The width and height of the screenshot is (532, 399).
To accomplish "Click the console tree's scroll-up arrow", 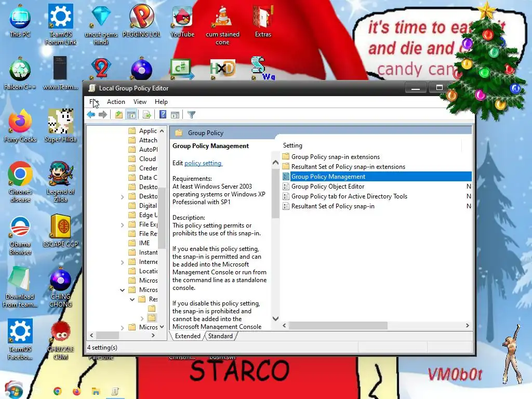I will point(162,131).
